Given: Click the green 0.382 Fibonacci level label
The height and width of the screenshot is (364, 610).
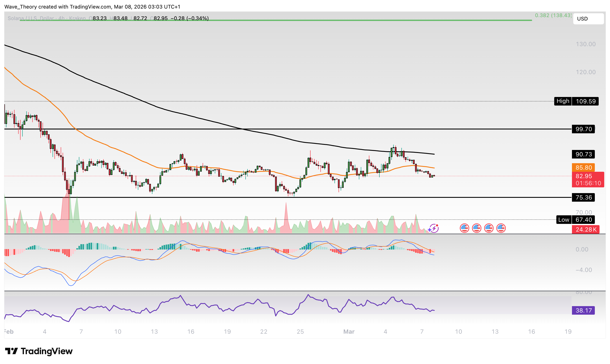Looking at the screenshot, I should click(553, 15).
